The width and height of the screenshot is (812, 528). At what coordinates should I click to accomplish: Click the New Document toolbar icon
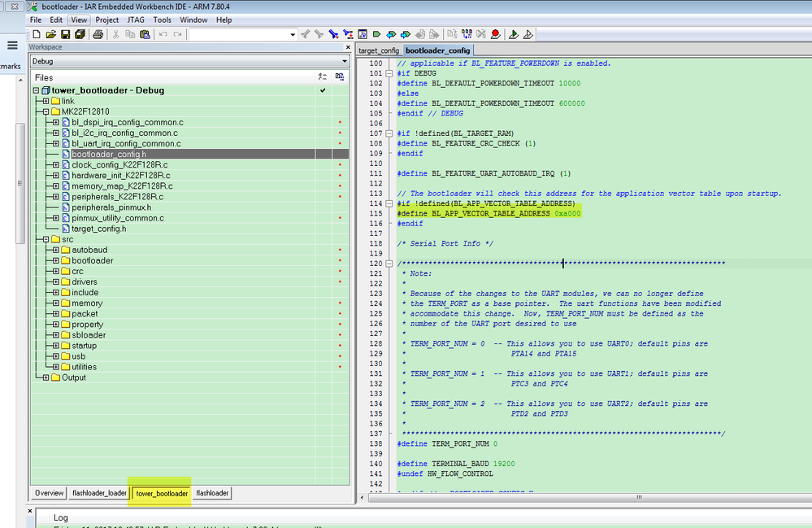point(37,34)
